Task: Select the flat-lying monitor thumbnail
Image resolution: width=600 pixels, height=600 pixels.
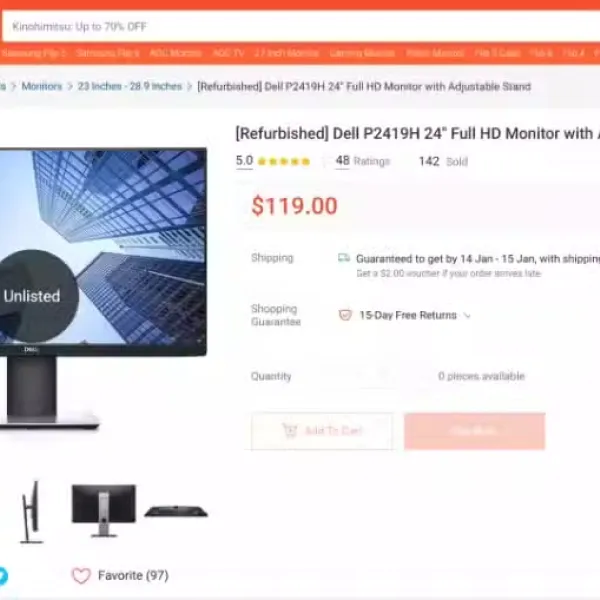Action: click(x=176, y=511)
